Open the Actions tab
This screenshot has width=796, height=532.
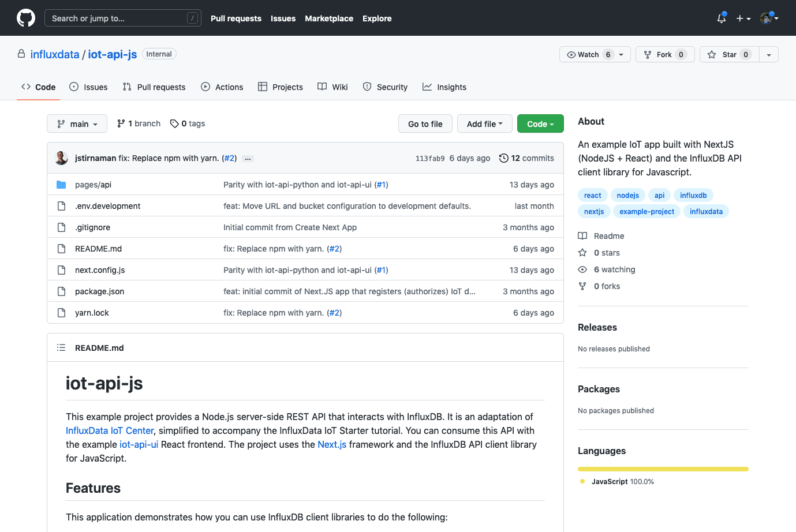(x=222, y=87)
